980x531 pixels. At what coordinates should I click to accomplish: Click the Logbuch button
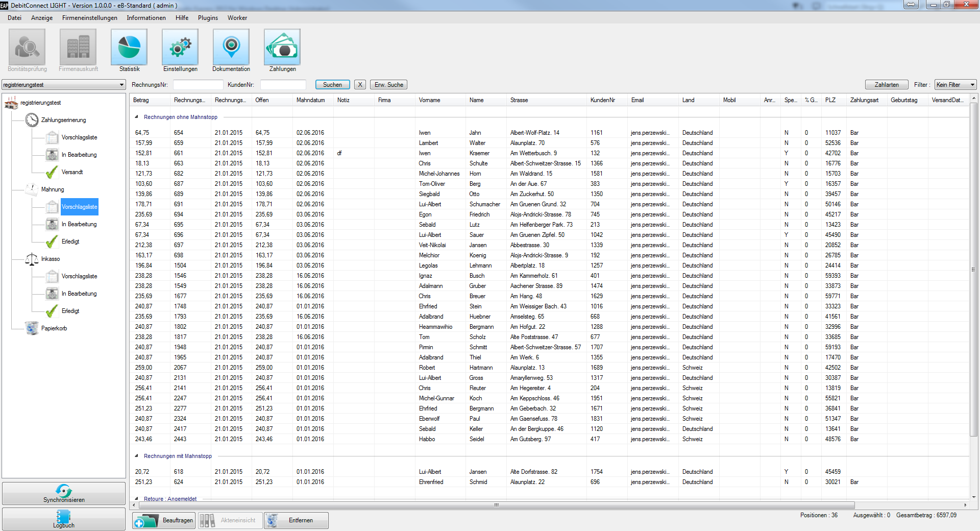click(64, 519)
